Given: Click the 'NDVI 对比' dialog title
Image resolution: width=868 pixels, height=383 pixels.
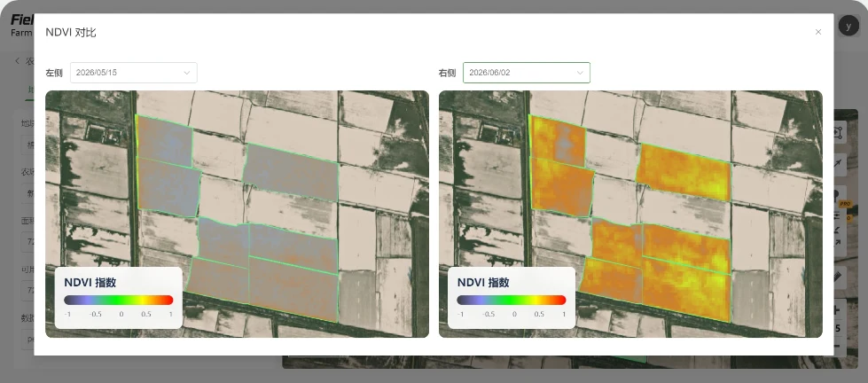Looking at the screenshot, I should coord(71,32).
